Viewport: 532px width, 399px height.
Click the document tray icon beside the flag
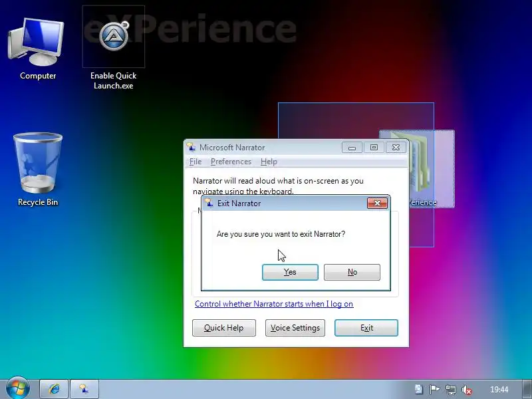(419, 390)
